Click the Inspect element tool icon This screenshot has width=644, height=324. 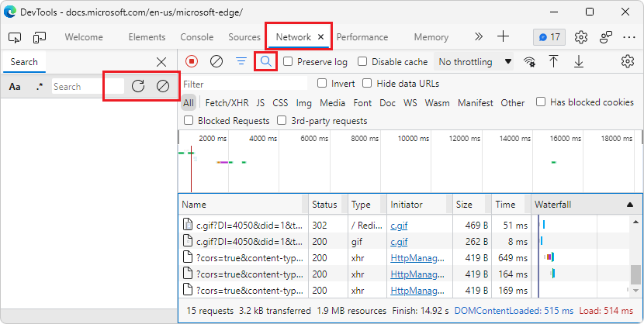pyautogui.click(x=15, y=37)
